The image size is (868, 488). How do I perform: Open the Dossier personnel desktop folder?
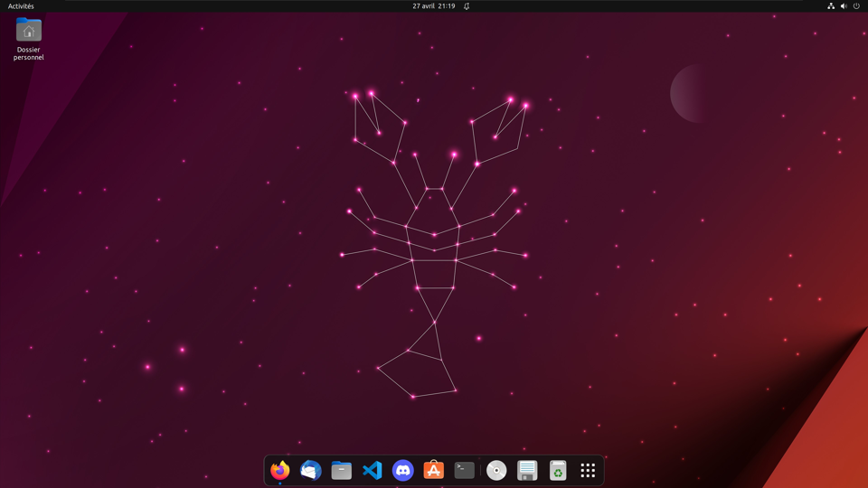tap(29, 39)
